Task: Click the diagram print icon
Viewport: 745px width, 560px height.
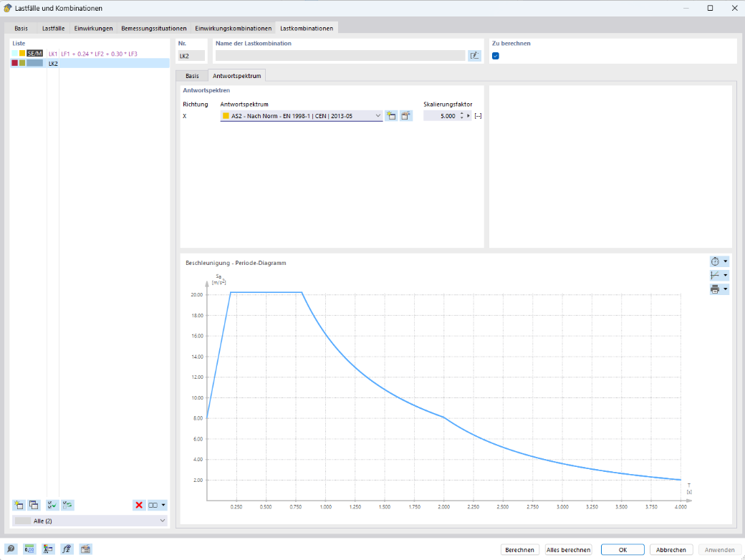Action: pos(715,289)
